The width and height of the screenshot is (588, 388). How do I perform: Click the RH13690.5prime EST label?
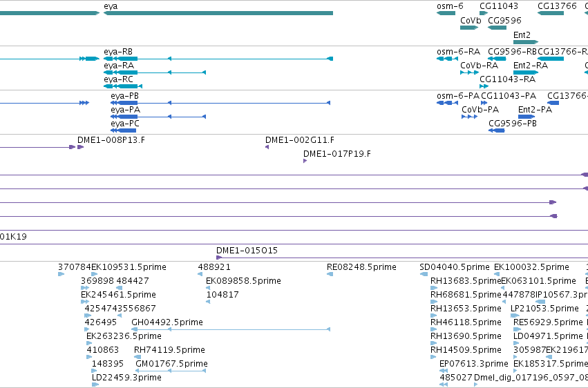(466, 336)
